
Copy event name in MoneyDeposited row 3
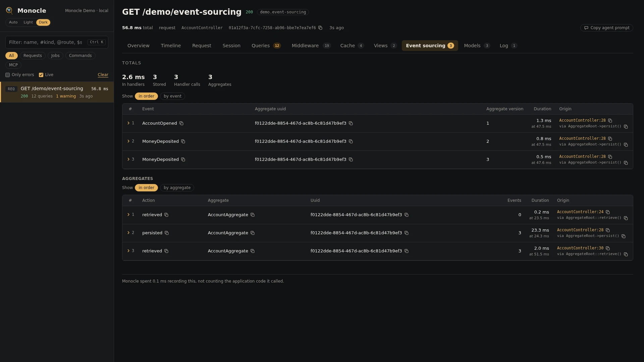(183, 160)
